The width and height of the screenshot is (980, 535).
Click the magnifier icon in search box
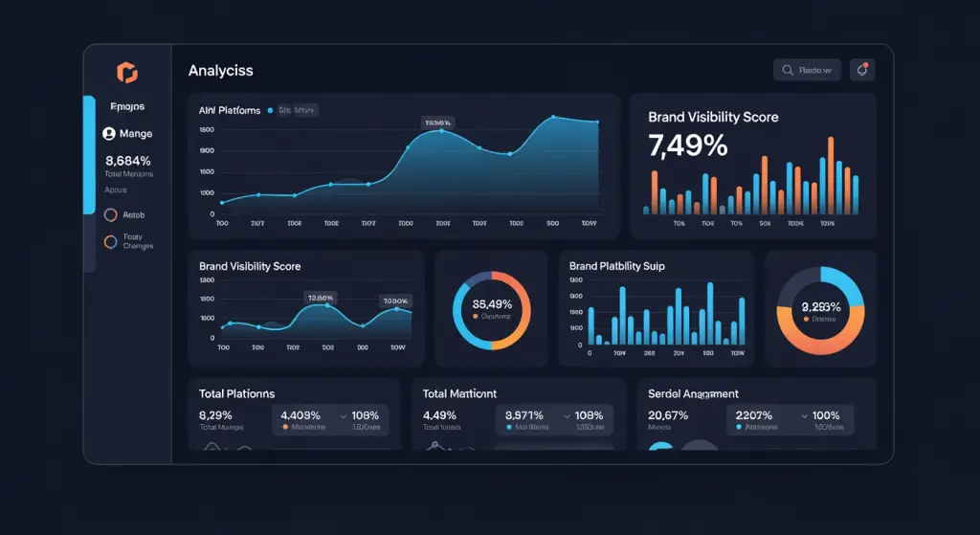[788, 70]
